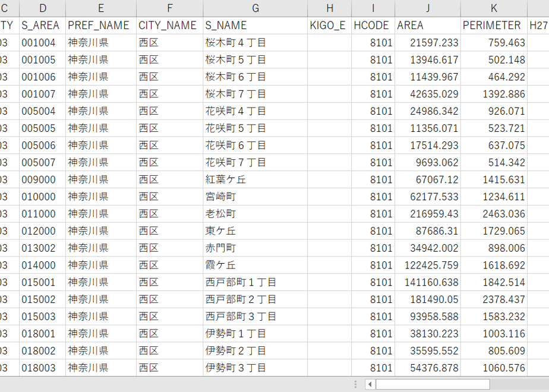Select cell with S_AREA 005007
The width and height of the screenshot is (549, 392).
(42, 162)
